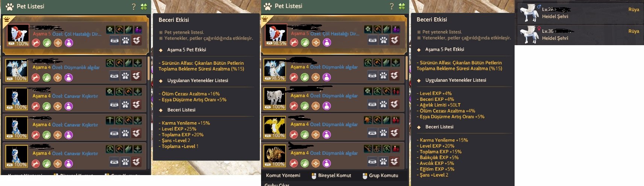
Task: Click the Komut Yöntemi label
Action: coord(283,175)
